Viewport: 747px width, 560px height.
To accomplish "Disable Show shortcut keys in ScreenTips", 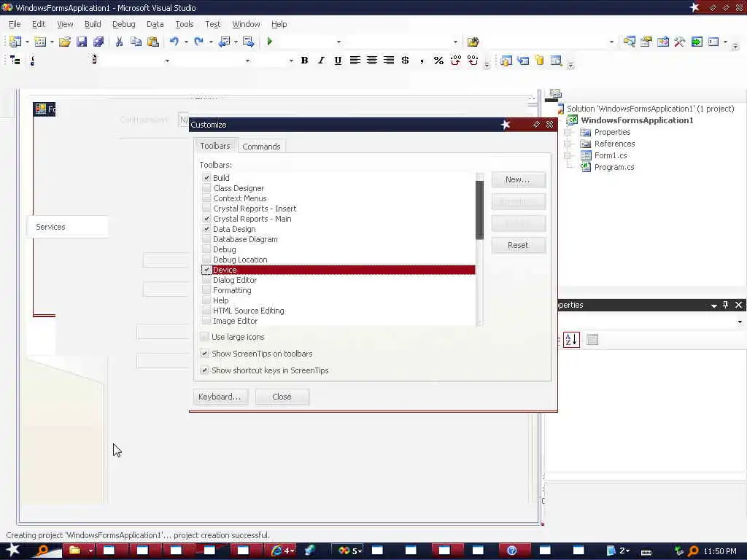I will coord(204,370).
